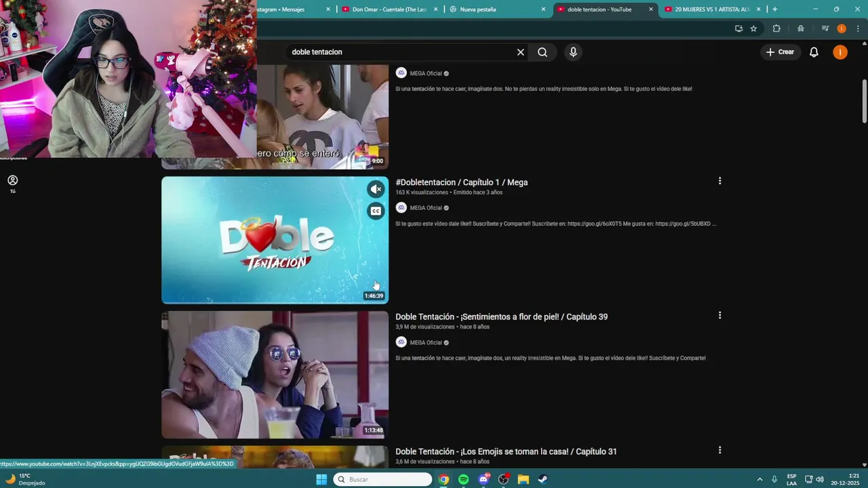
Task: Click the Windows taskbar Buscar search box
Action: (x=383, y=479)
